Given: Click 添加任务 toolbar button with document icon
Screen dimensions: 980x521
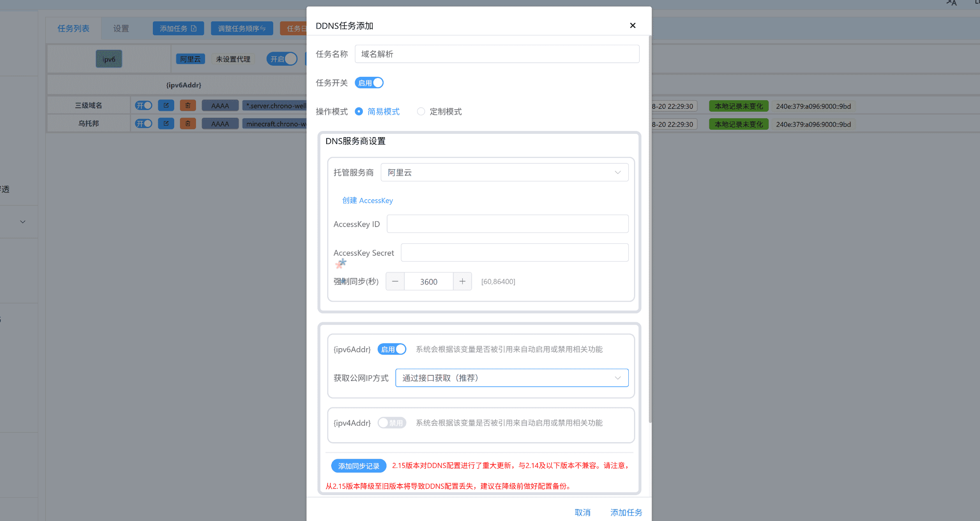Looking at the screenshot, I should pos(178,28).
